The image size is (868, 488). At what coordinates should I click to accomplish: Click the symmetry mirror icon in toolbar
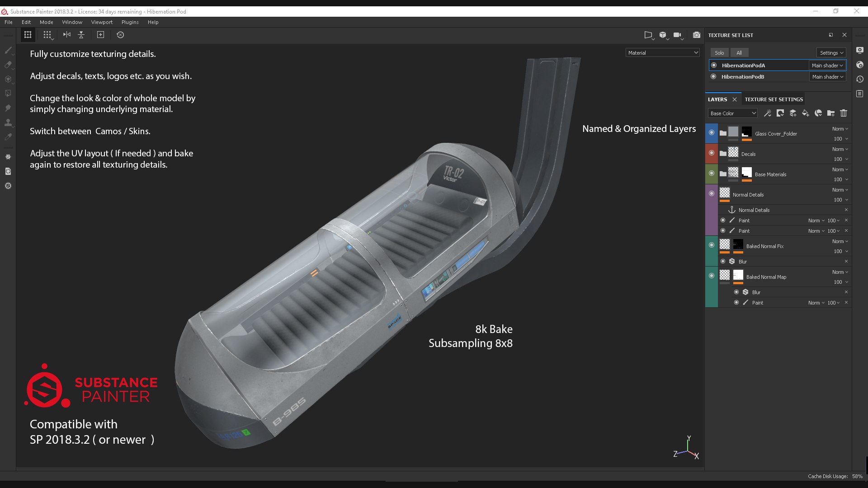click(x=67, y=35)
